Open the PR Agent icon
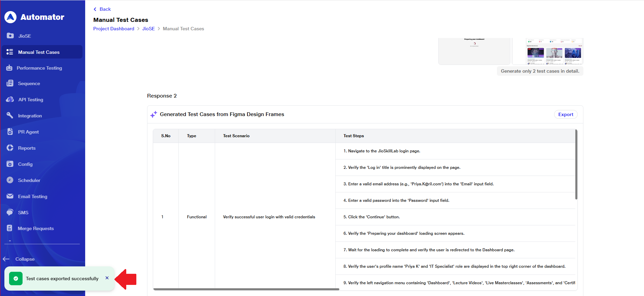 tap(10, 132)
